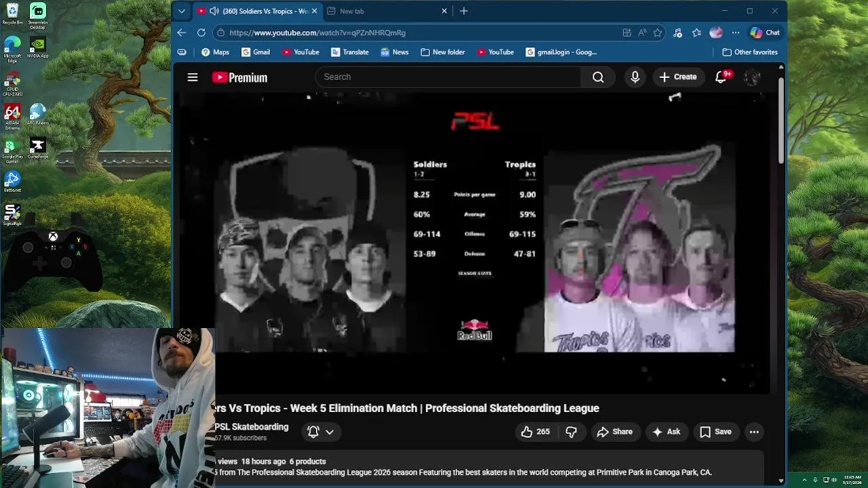868x488 pixels.
Task: Open Maps favorites bookmark
Action: point(215,52)
